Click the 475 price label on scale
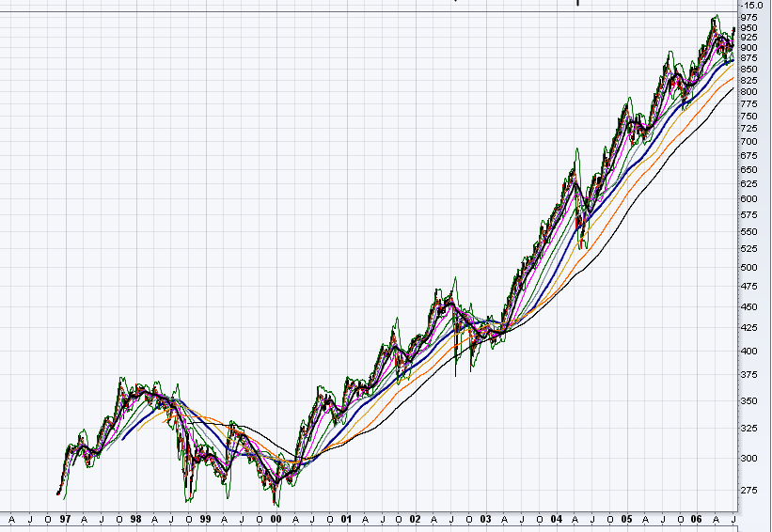Image resolution: width=772 pixels, height=532 pixels. tap(748, 287)
